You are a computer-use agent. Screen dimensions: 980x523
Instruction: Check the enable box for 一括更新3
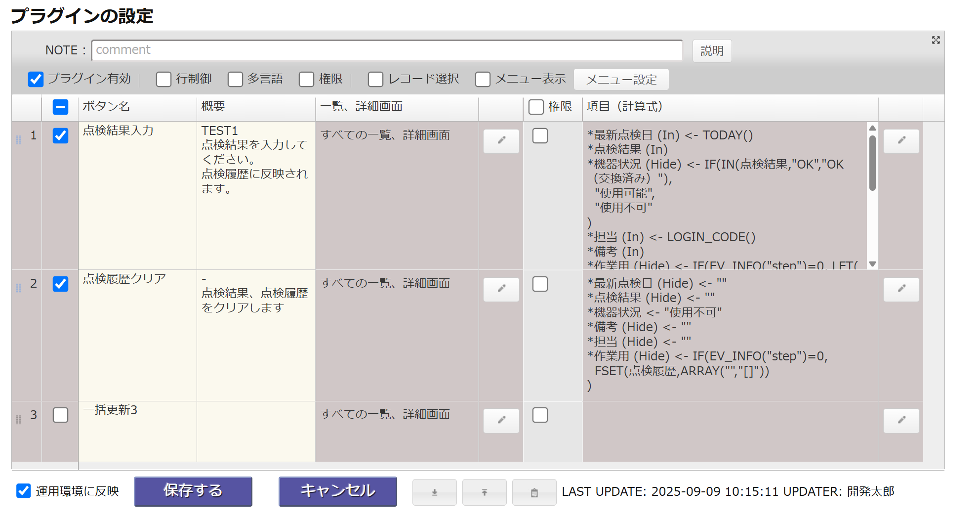click(x=60, y=415)
